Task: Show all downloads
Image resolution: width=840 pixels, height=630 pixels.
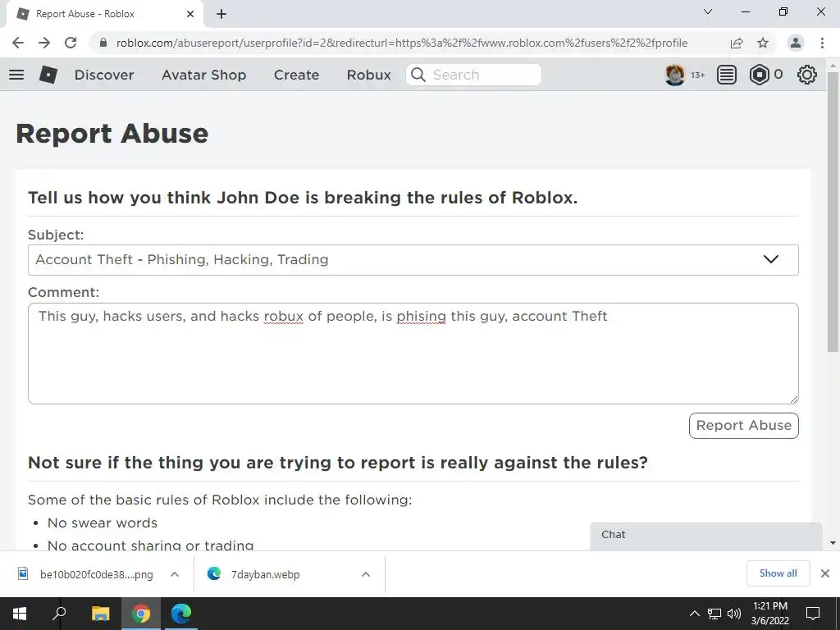Action: (x=778, y=573)
